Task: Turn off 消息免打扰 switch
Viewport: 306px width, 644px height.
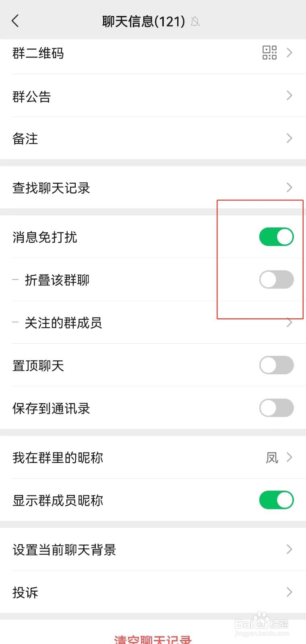Action: click(276, 237)
